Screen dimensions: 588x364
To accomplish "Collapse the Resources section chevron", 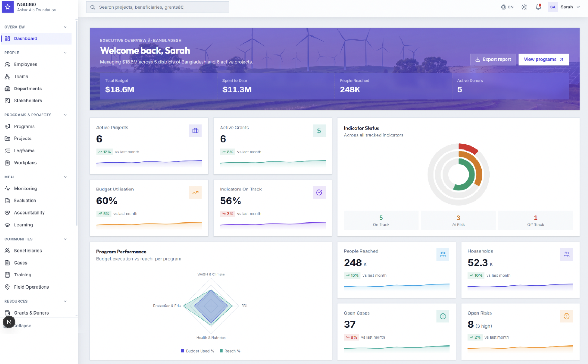I will coord(65,301).
